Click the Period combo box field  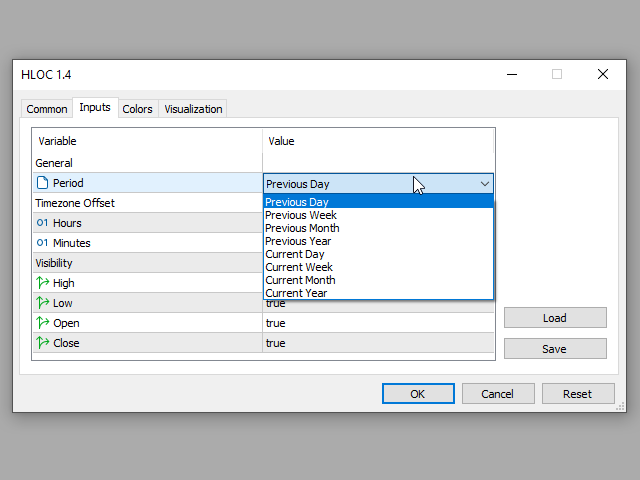click(378, 184)
